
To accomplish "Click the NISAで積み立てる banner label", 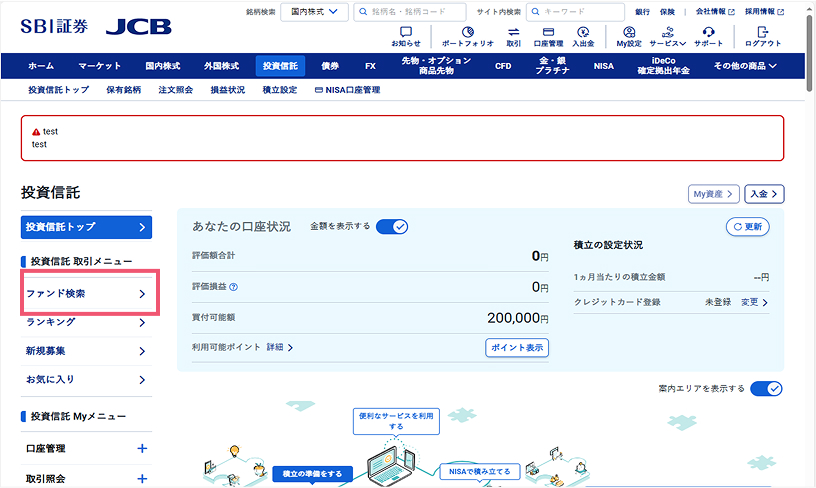I will pyautogui.click(x=479, y=471).
